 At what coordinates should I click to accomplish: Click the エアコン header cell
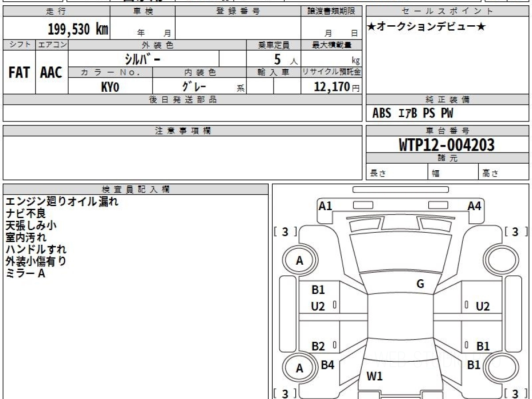[52, 45]
